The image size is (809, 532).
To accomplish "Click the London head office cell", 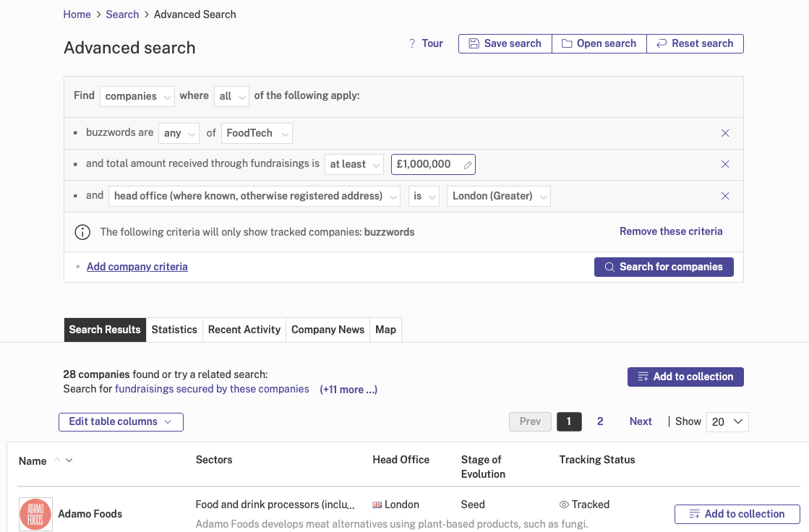I will (x=395, y=505).
